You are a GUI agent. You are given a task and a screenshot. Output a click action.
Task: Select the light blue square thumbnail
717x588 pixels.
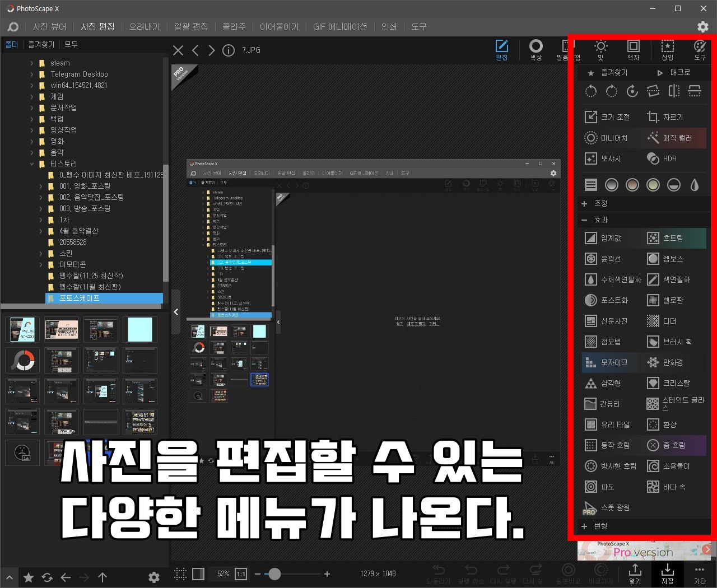(139, 330)
